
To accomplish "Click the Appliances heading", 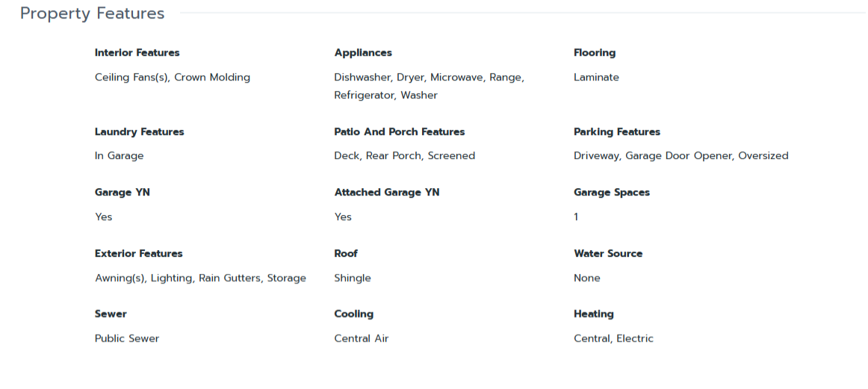I will pyautogui.click(x=363, y=53).
